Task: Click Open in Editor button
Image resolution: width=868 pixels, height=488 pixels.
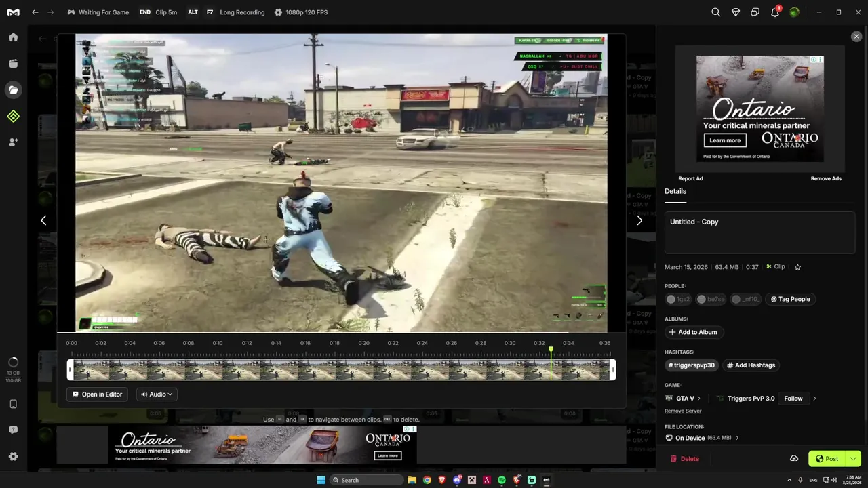Action: 98,394
